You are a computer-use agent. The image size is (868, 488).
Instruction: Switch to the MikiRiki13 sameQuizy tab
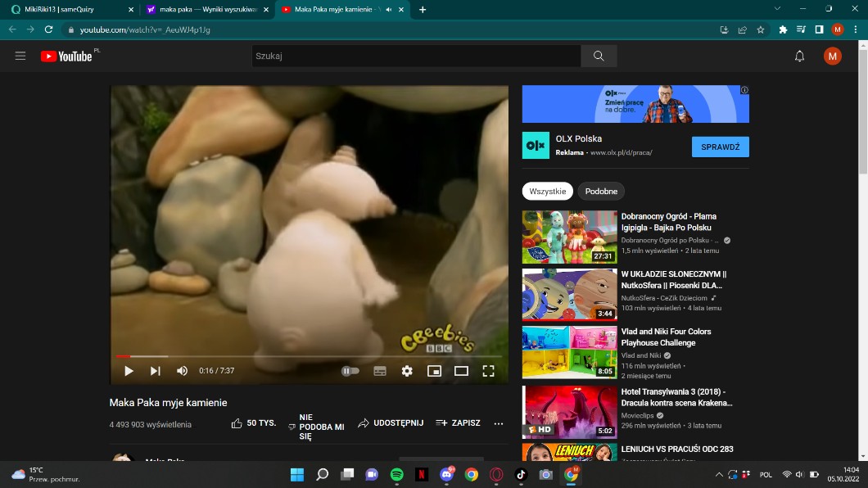point(70,9)
